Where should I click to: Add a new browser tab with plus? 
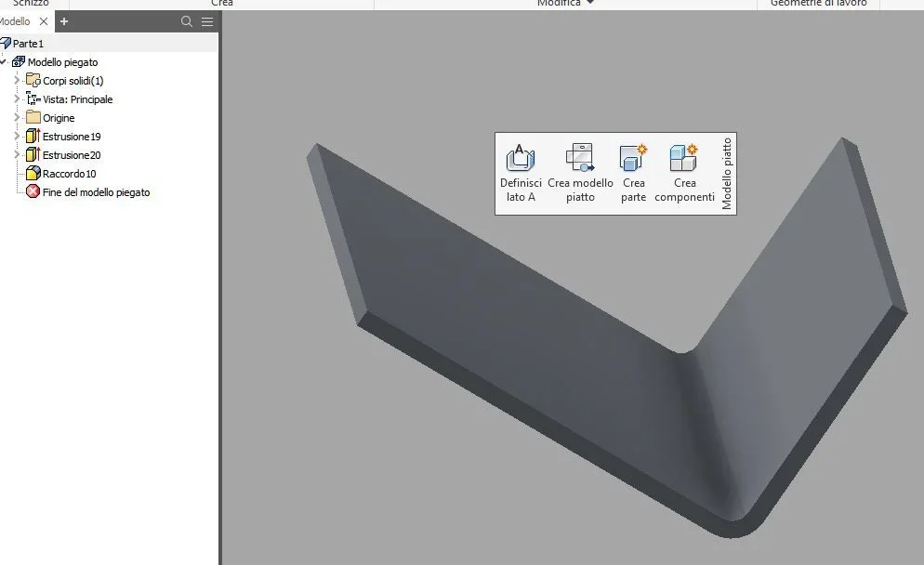[x=64, y=21]
